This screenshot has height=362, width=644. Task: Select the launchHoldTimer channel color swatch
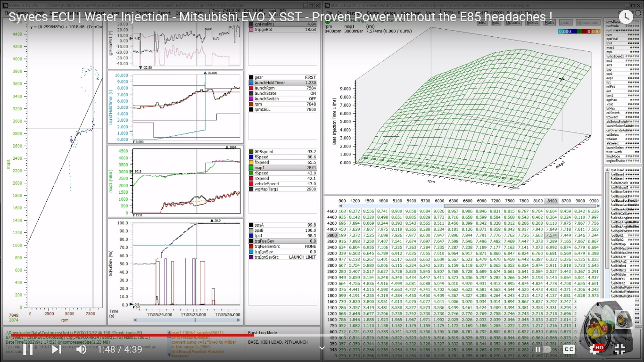pyautogui.click(x=251, y=83)
